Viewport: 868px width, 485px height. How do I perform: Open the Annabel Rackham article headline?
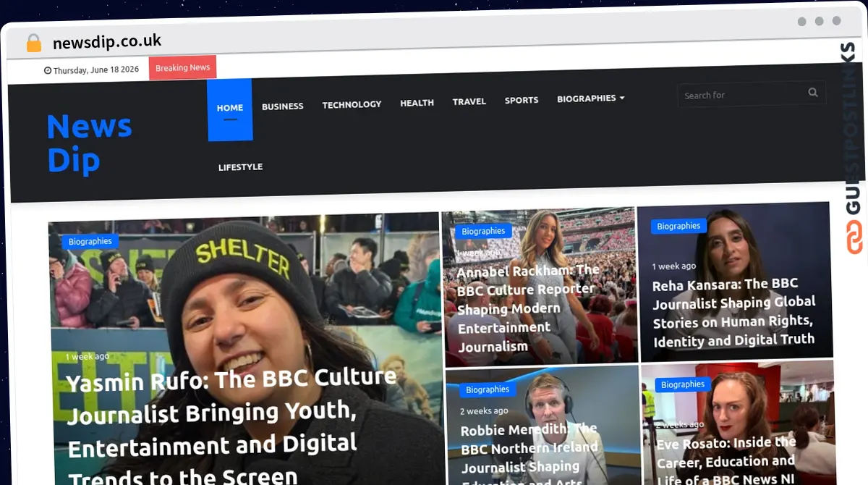point(528,308)
